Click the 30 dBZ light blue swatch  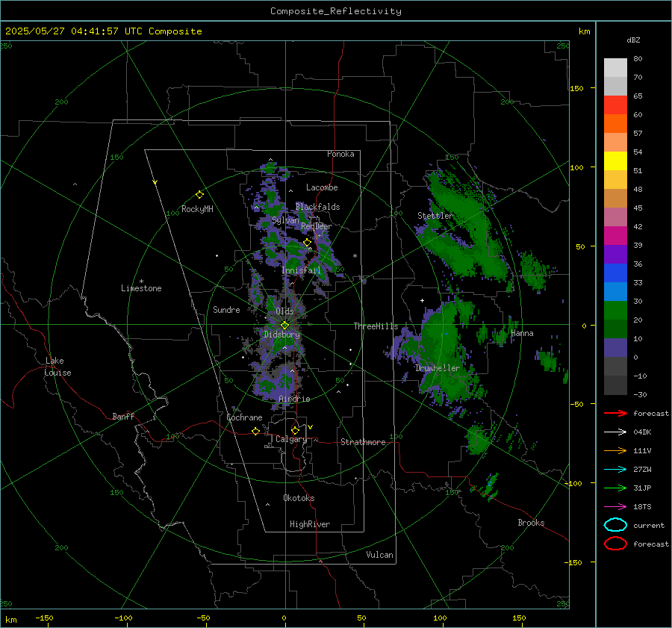click(615, 291)
